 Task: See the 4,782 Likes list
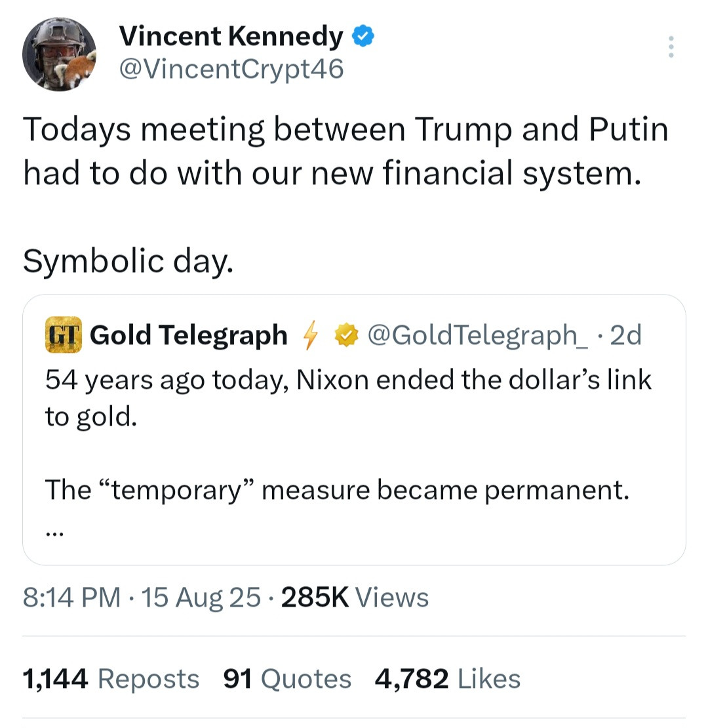click(448, 679)
